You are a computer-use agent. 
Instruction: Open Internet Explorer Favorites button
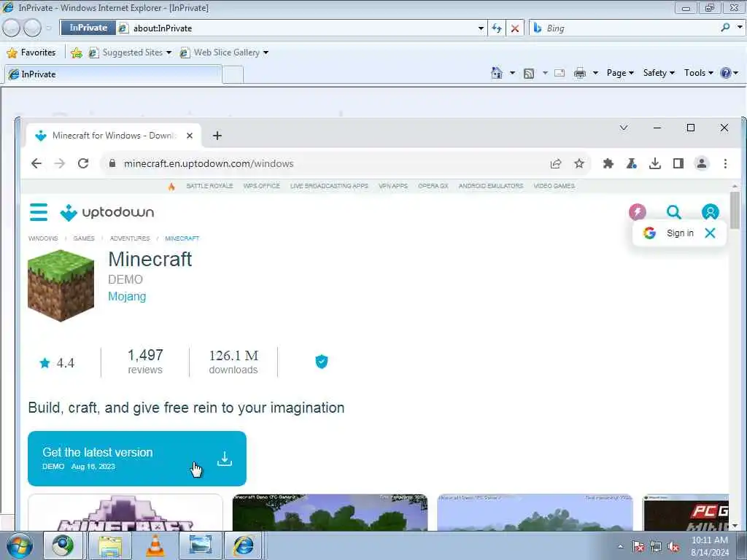click(32, 52)
